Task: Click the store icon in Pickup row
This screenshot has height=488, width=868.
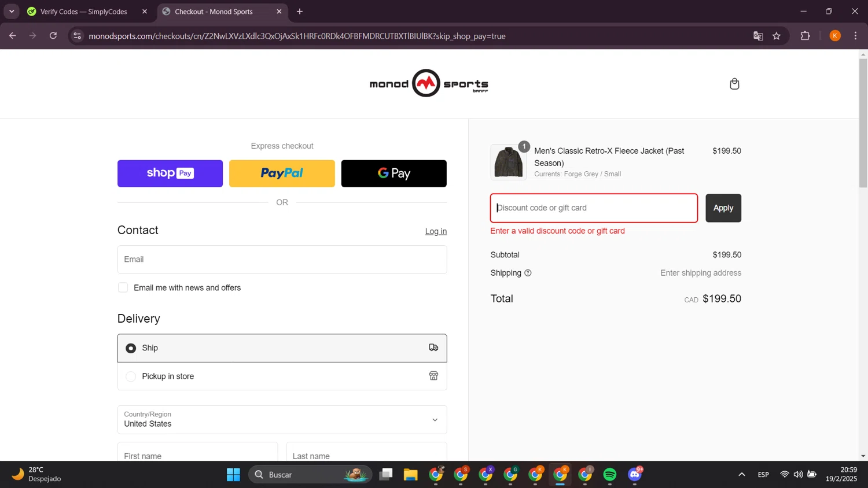Action: click(x=433, y=376)
